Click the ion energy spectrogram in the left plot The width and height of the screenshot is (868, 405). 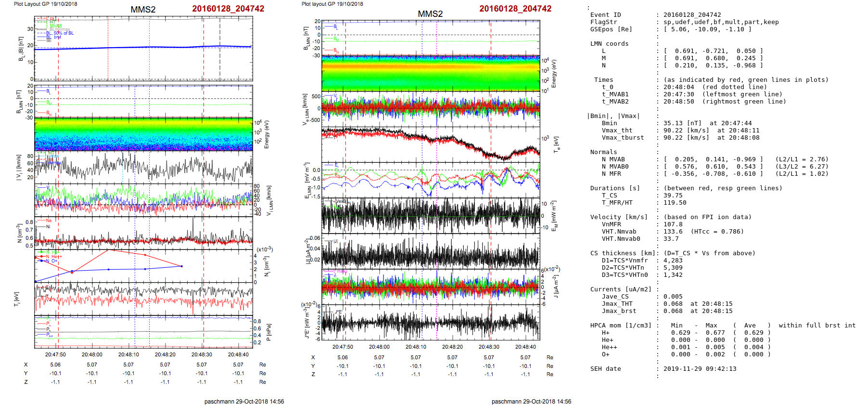tap(143, 134)
